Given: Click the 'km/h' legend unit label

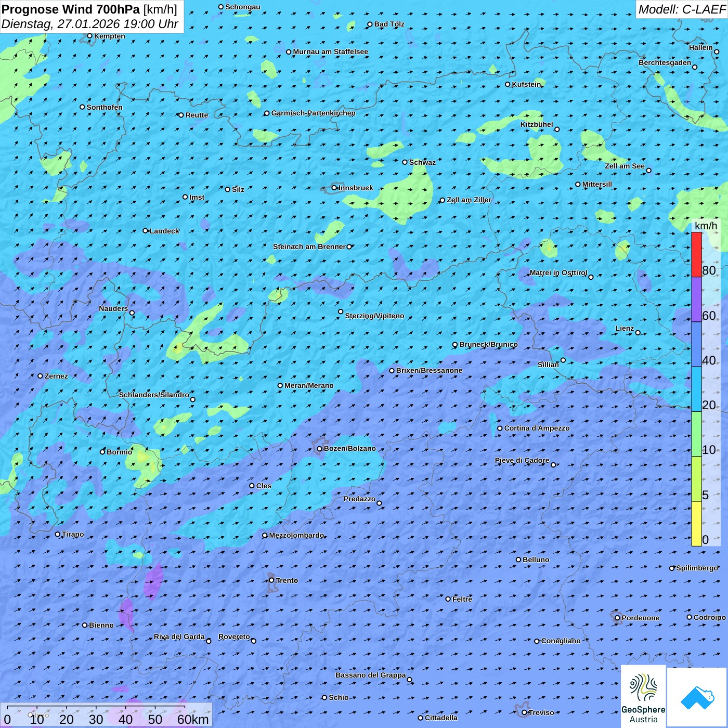Looking at the screenshot, I should click(x=706, y=226).
